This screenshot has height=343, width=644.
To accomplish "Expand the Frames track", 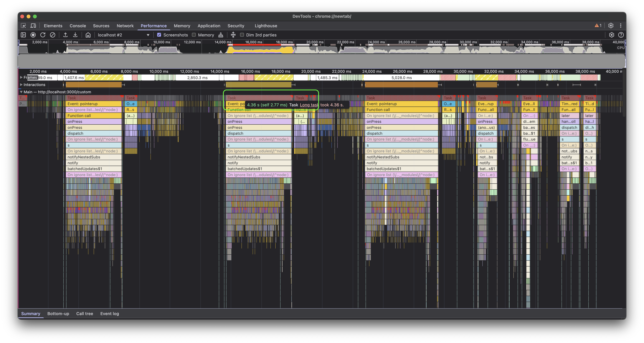I will coord(21,78).
